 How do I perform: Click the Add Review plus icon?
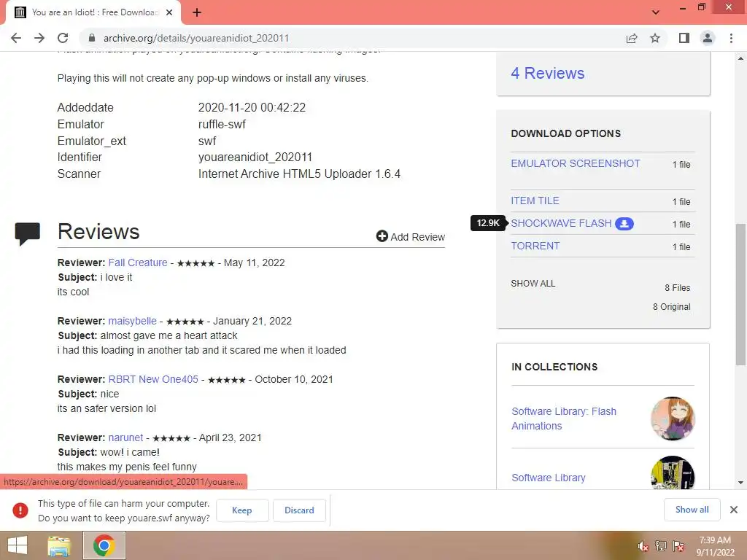point(382,236)
